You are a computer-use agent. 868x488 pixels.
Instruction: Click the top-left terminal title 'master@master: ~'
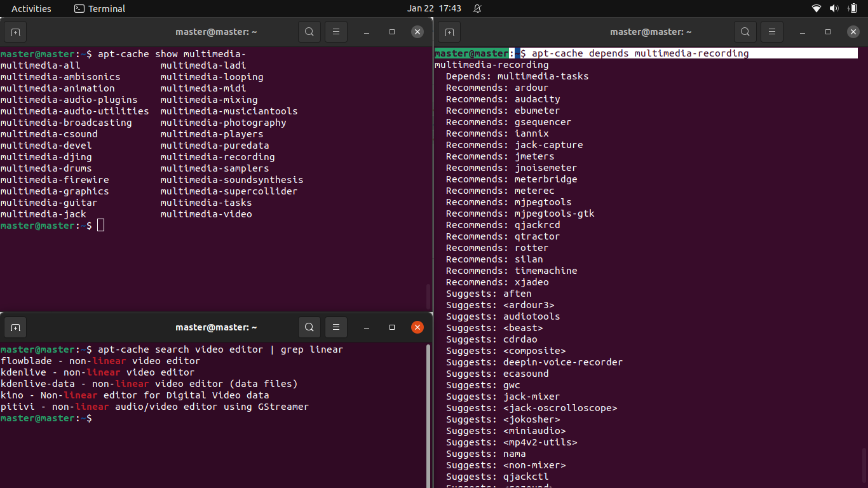(x=216, y=32)
